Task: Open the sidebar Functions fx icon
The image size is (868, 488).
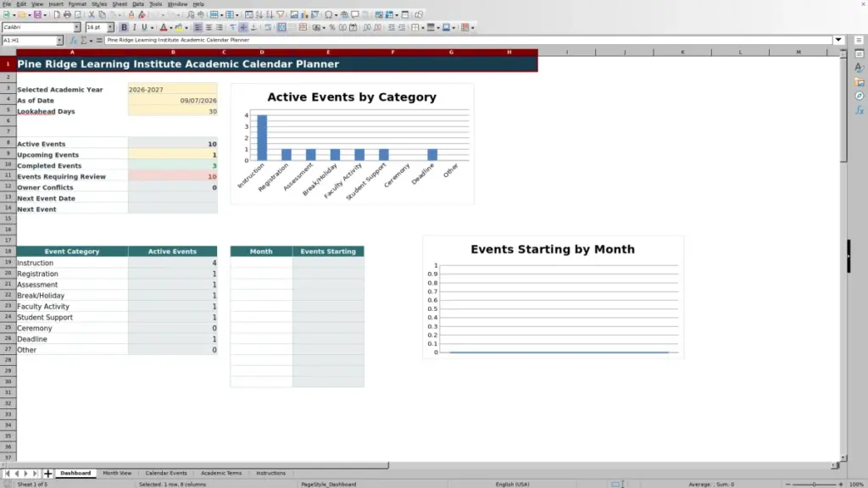Action: click(x=860, y=110)
